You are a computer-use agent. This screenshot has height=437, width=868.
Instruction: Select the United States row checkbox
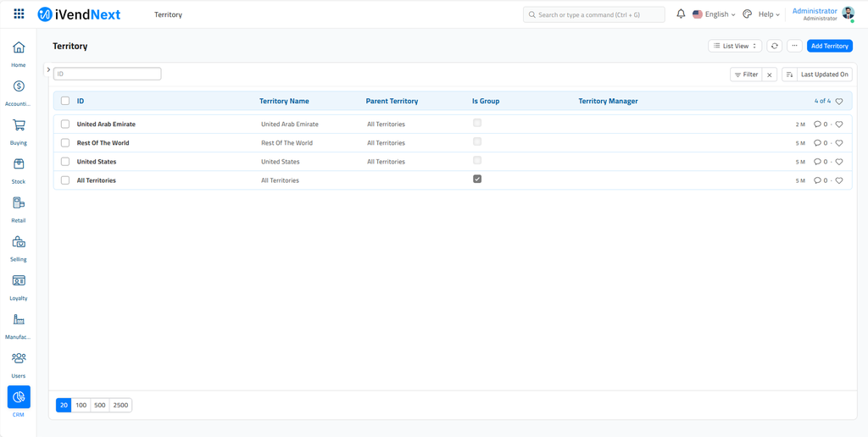[65, 162]
